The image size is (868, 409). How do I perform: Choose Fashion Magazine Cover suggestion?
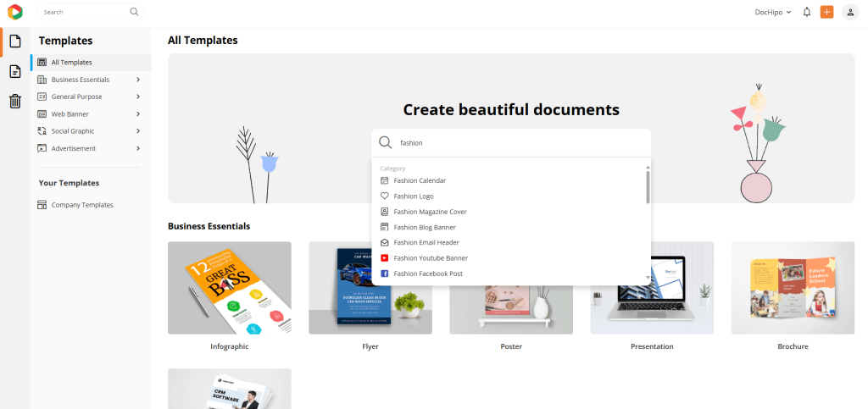coord(430,212)
